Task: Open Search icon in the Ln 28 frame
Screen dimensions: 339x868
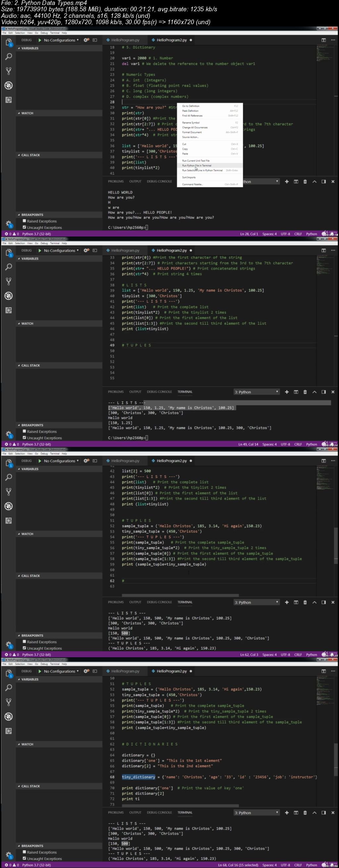Action: point(9,57)
